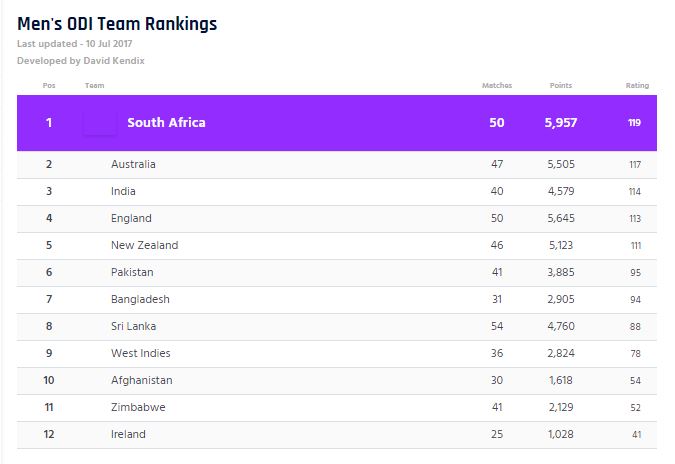Click the Pos column header
The width and height of the screenshot is (675, 464).
(x=49, y=85)
